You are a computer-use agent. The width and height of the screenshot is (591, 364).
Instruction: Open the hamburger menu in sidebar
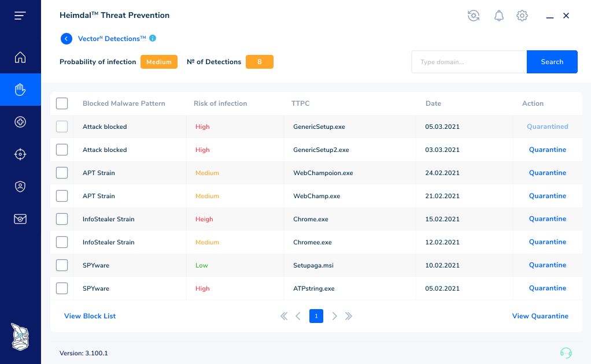click(x=20, y=16)
